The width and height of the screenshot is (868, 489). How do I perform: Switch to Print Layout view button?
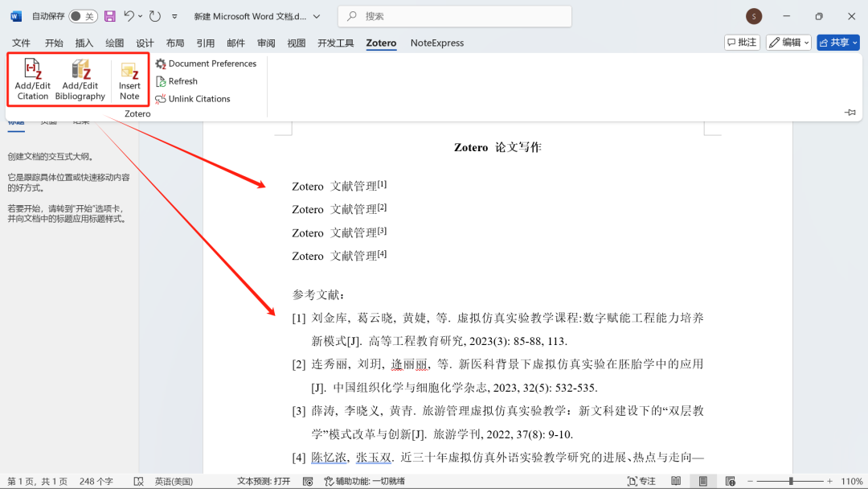point(703,481)
